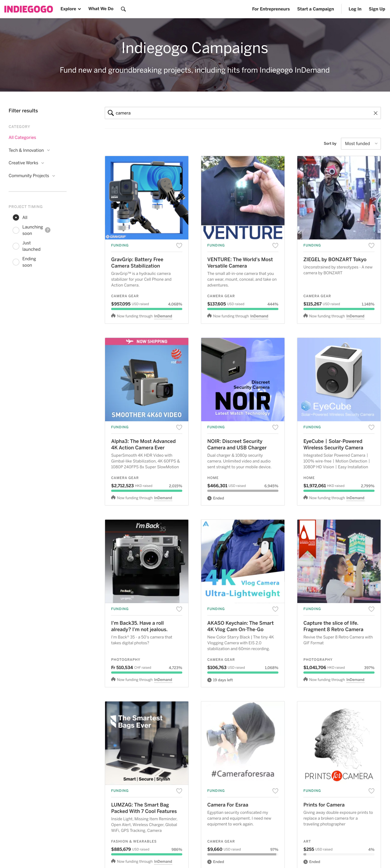
Task: Select All Categories filter link
Action: click(x=22, y=137)
